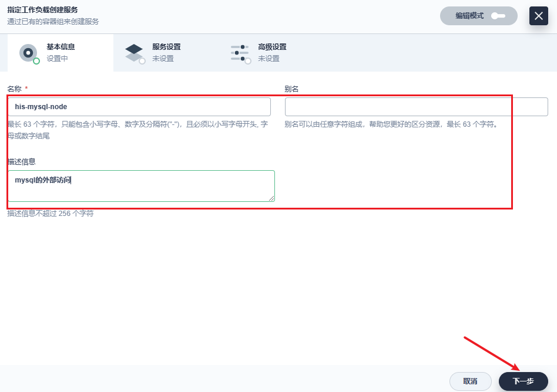Click the 高级设置 sliders icon
This screenshot has height=392, width=557.
(x=239, y=52)
